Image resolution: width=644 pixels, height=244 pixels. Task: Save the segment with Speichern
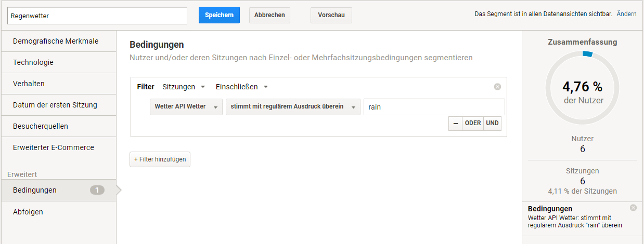pyautogui.click(x=219, y=15)
